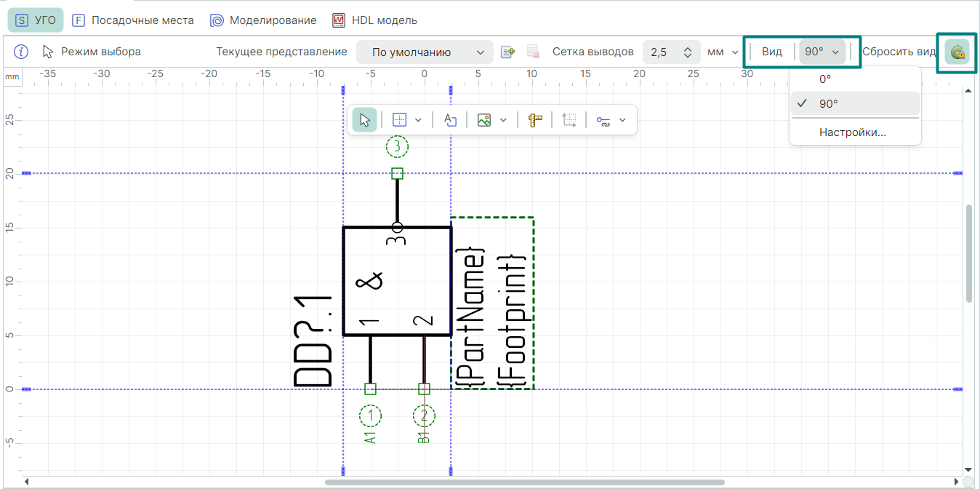The image size is (980, 489).
Task: Click the Сбросить вид button
Action: (x=899, y=52)
